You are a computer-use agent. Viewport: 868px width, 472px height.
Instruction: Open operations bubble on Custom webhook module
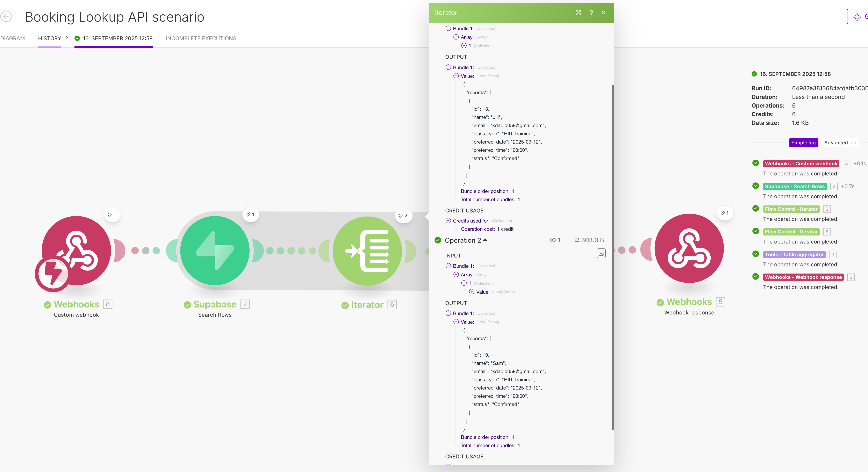click(x=112, y=215)
